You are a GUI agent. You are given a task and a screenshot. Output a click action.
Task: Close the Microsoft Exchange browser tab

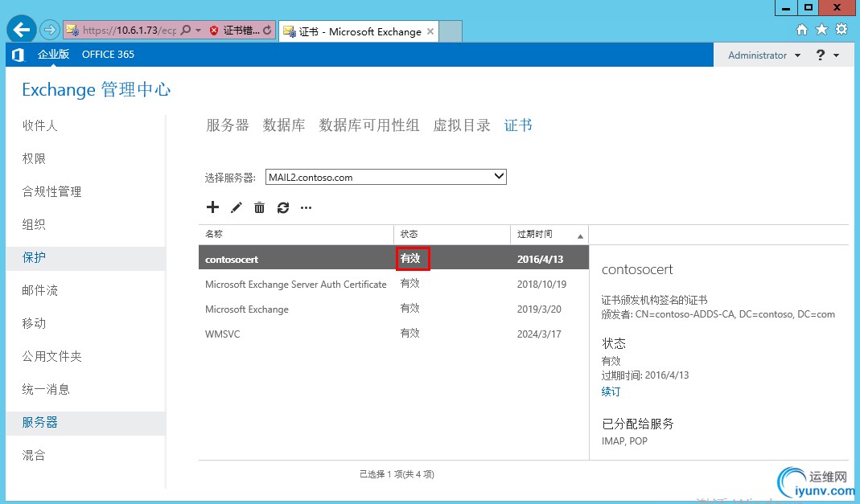[430, 31]
